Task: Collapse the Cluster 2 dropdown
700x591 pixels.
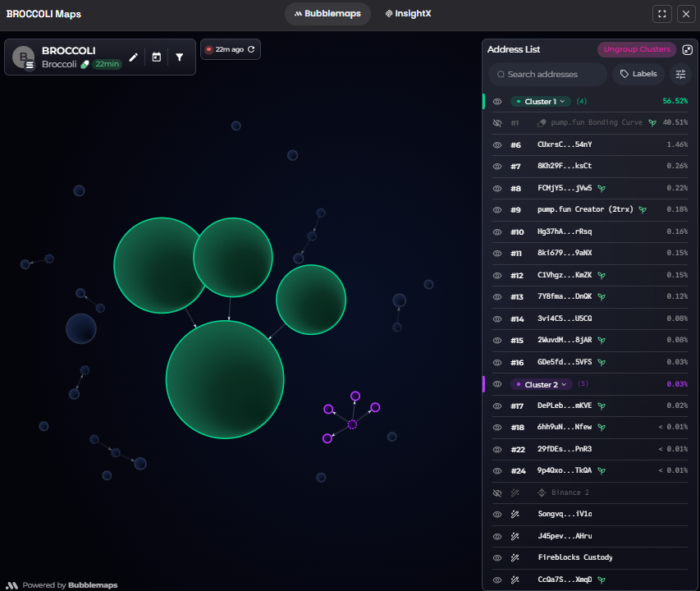Action: click(542, 384)
